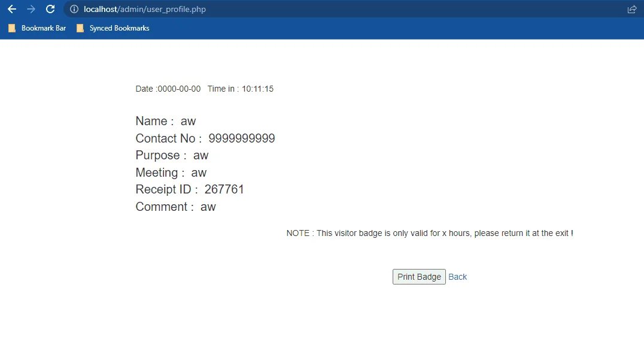The width and height of the screenshot is (644, 348).
Task: Reload the page with the refresh icon
Action: tap(50, 9)
